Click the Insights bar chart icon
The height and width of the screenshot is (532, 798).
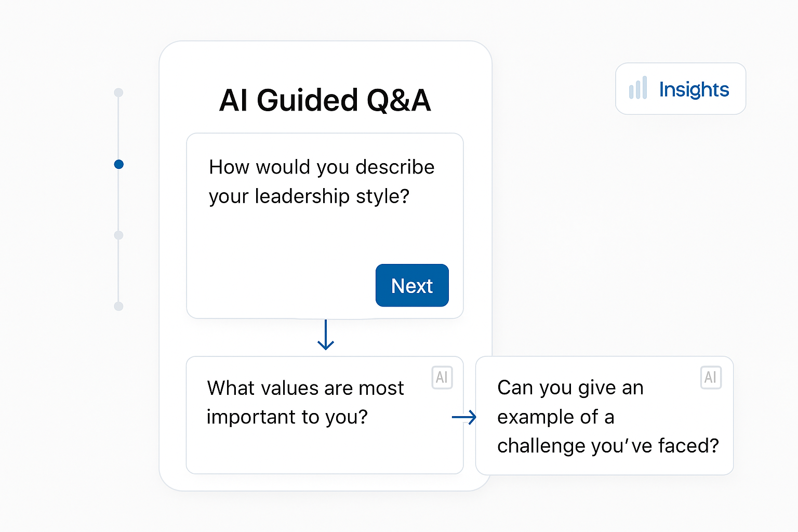(638, 88)
